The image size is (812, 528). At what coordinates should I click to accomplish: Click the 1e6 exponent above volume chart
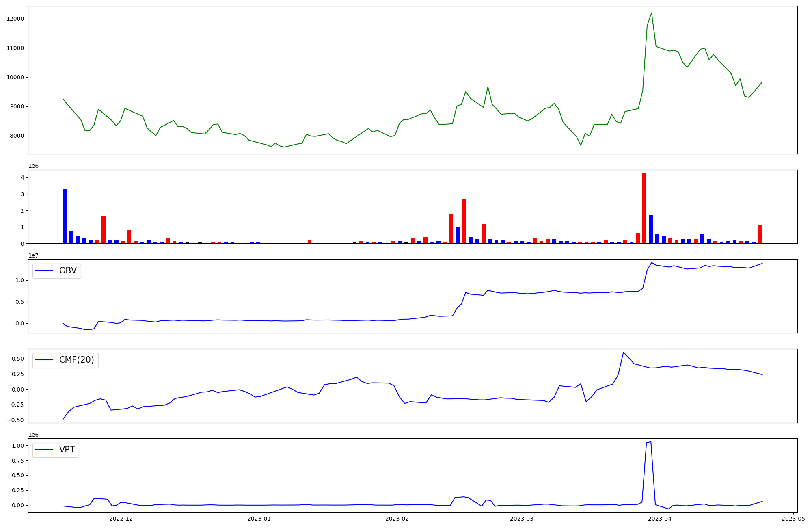click(34, 166)
